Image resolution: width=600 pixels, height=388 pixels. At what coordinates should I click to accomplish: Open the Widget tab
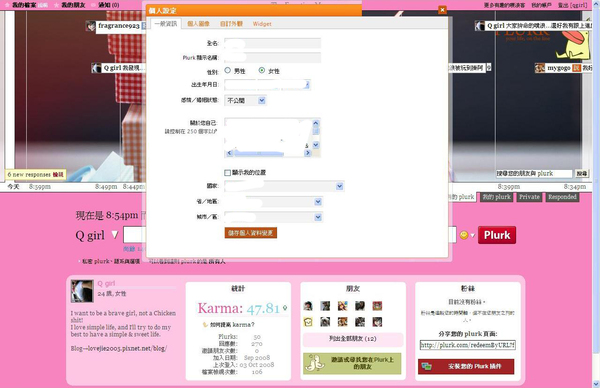(x=262, y=24)
